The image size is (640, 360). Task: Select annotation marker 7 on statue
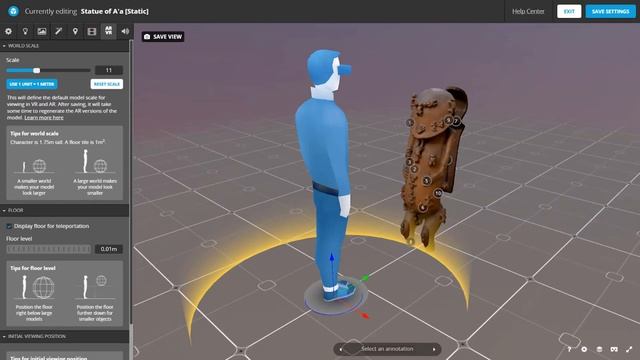(456, 121)
